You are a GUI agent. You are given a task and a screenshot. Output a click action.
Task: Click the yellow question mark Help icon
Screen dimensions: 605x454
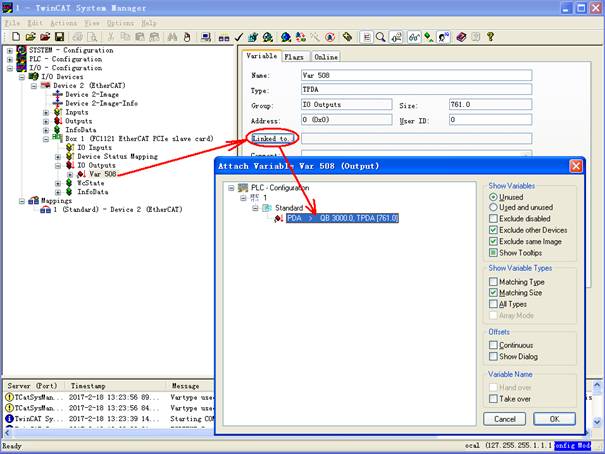tap(490, 37)
